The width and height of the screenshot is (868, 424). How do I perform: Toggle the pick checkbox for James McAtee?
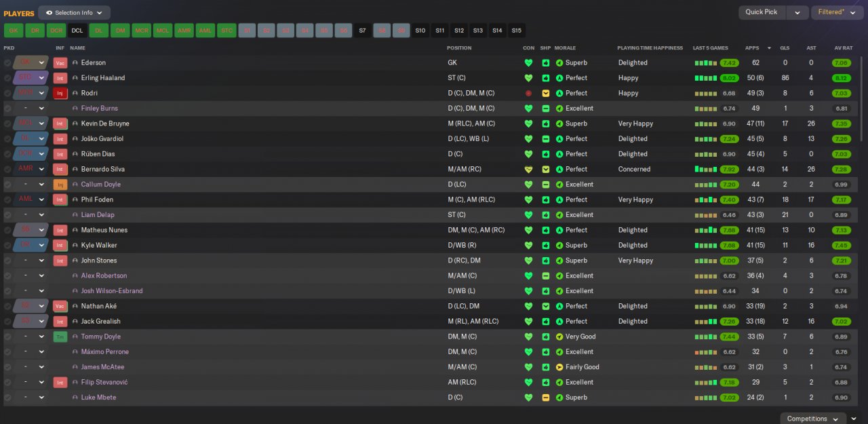tap(7, 367)
